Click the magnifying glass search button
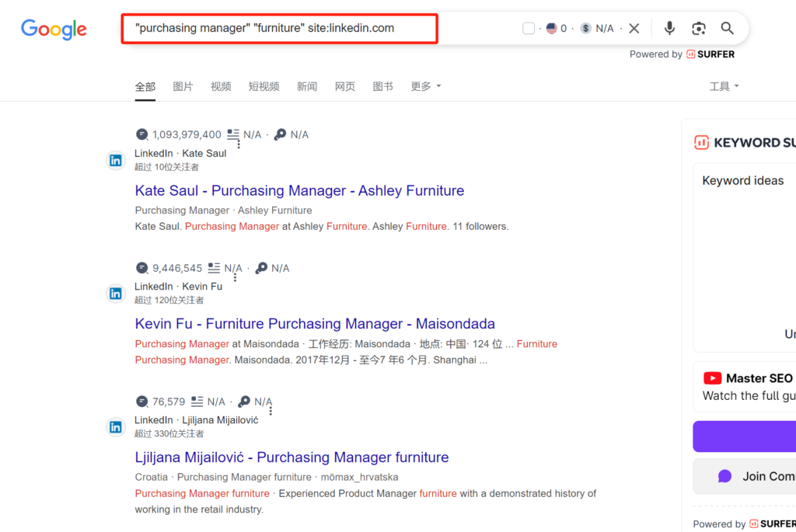 (x=727, y=29)
